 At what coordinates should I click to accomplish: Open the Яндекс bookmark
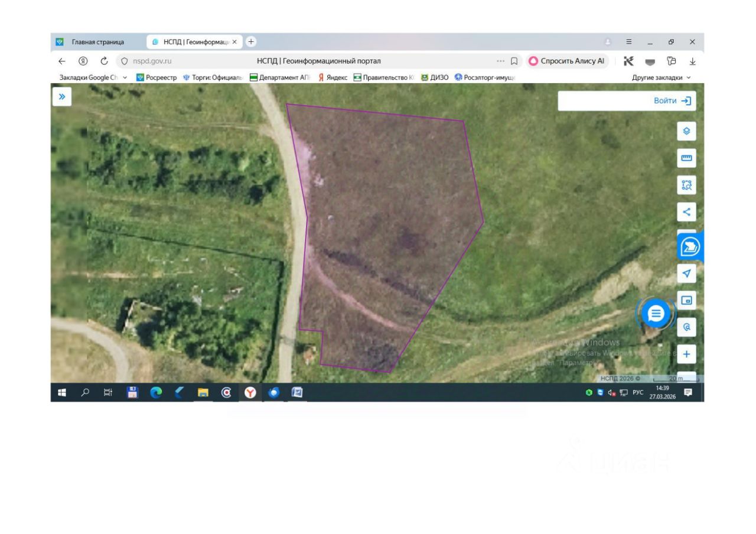pos(333,77)
